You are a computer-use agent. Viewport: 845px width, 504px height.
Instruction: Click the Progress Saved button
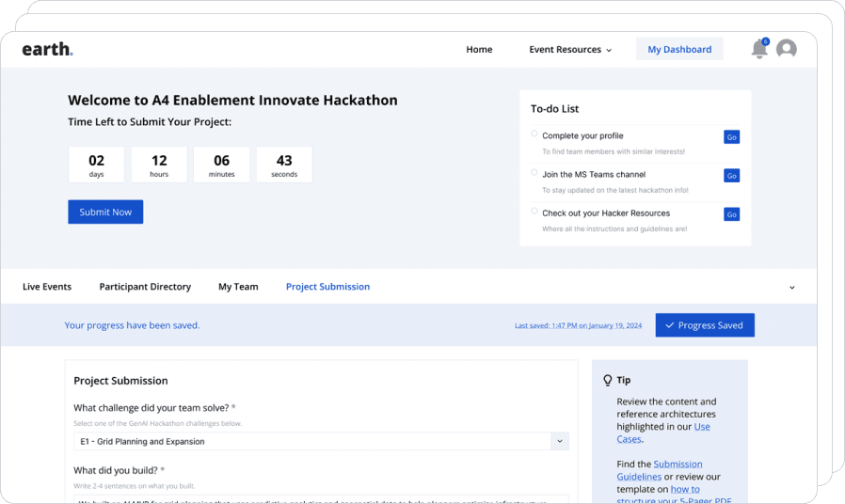coord(705,325)
